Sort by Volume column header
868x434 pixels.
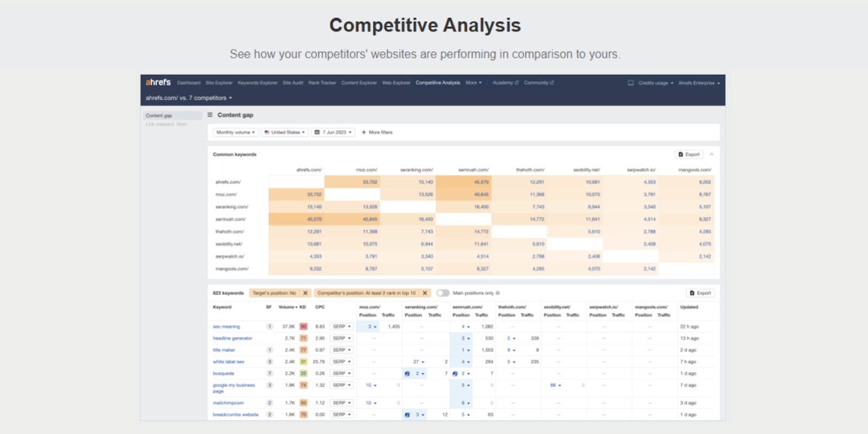(x=288, y=307)
